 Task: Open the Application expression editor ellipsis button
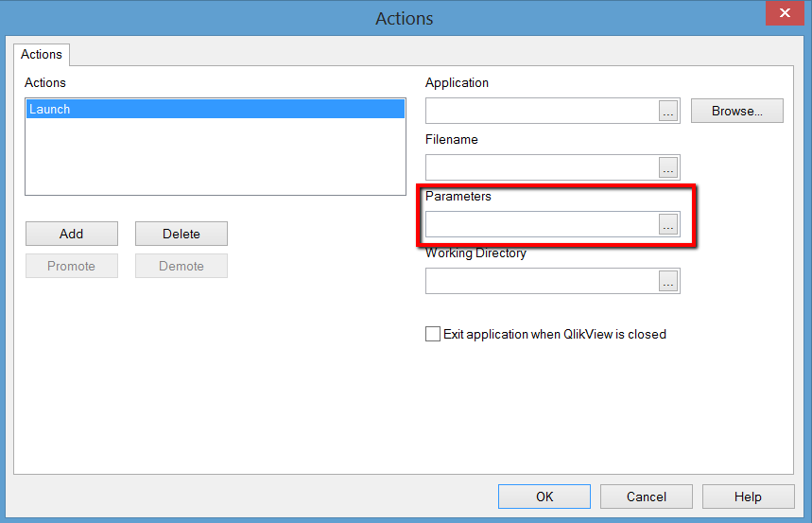(x=668, y=112)
